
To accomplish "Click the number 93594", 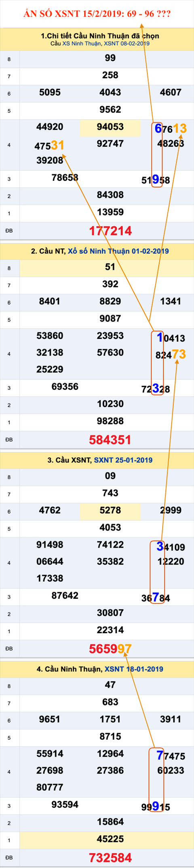I will (65, 805).
